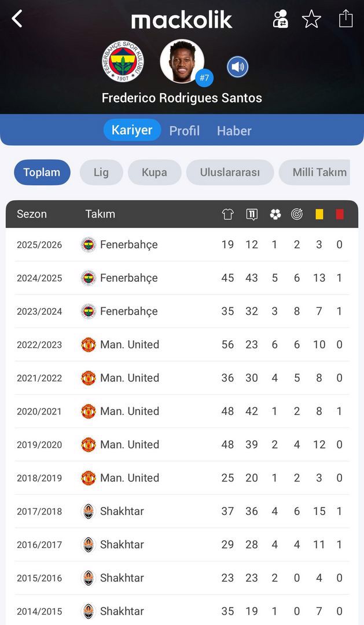Image resolution: width=364 pixels, height=625 pixels.
Task: Tap the back arrow icon
Action: tap(17, 19)
